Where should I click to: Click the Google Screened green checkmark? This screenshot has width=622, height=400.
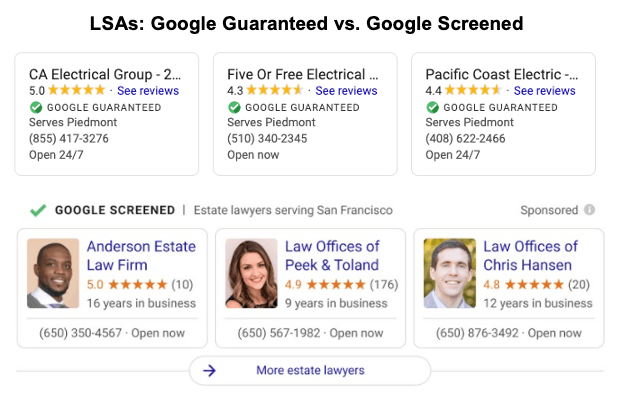coord(38,210)
